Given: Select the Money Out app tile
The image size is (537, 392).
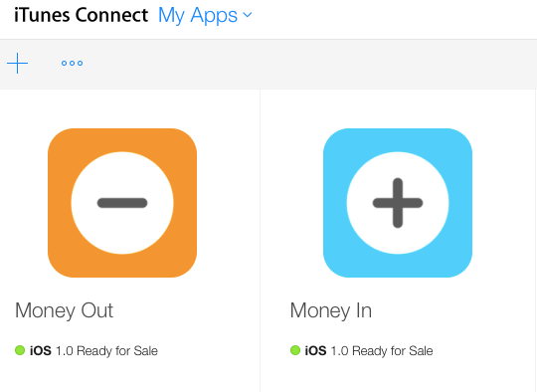Looking at the screenshot, I should [x=130, y=241].
